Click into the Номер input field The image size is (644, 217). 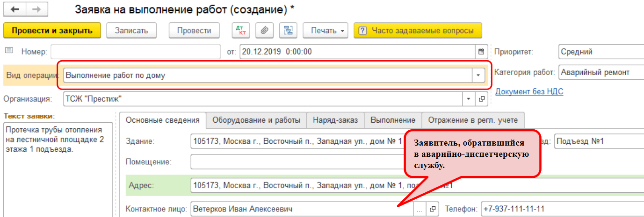pyautogui.click(x=135, y=51)
